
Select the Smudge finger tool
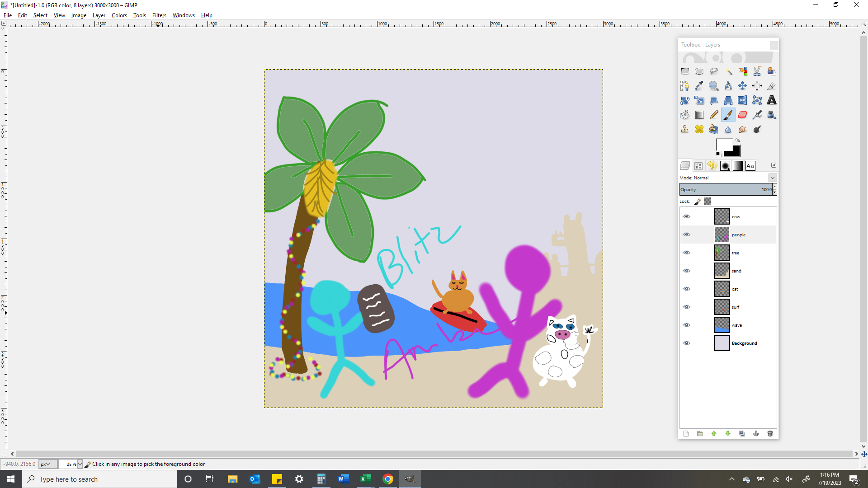coord(743,129)
